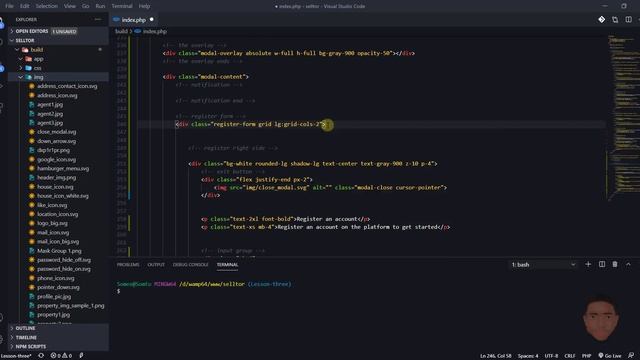Open the pointer_down.svg file
The image size is (640, 360).
58,287
